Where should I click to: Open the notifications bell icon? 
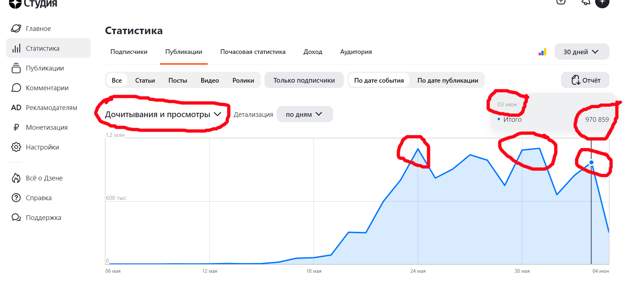(x=585, y=2)
